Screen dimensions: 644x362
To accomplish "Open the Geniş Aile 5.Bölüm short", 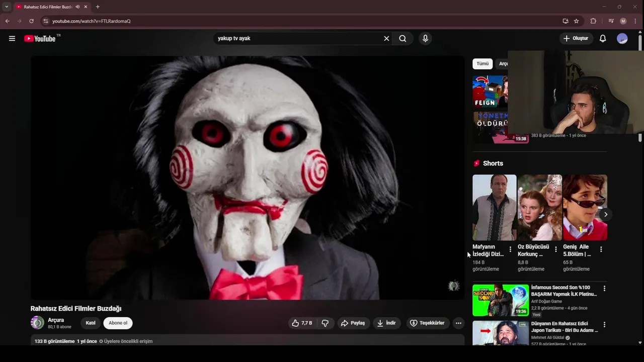I will click(585, 207).
